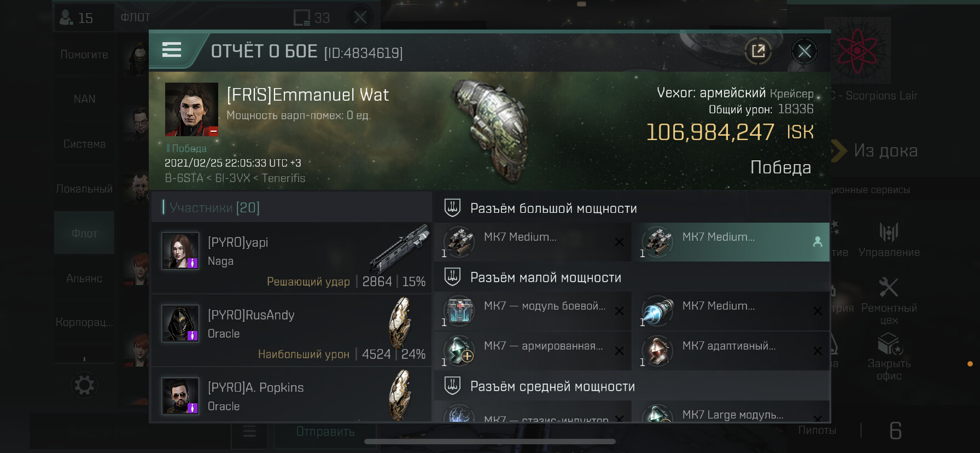Image resolution: width=980 pixels, height=453 pixels.
Task: Select highlighted MK7 Medium module entry
Action: [x=731, y=242]
